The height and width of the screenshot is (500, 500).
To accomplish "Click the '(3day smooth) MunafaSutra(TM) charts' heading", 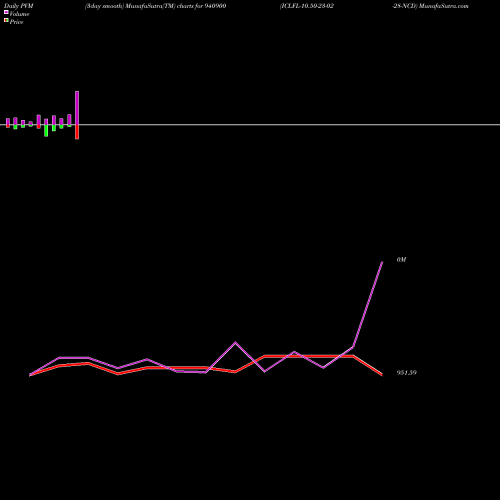I will pos(140,6).
